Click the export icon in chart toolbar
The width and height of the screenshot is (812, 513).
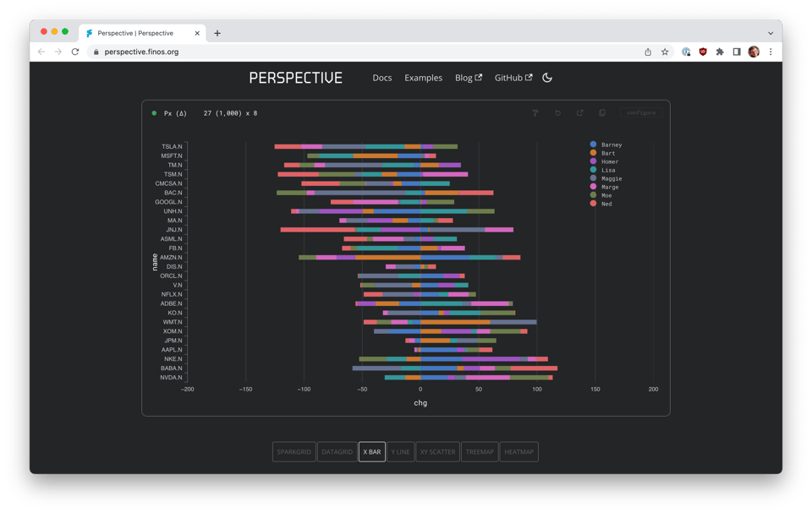coord(580,113)
